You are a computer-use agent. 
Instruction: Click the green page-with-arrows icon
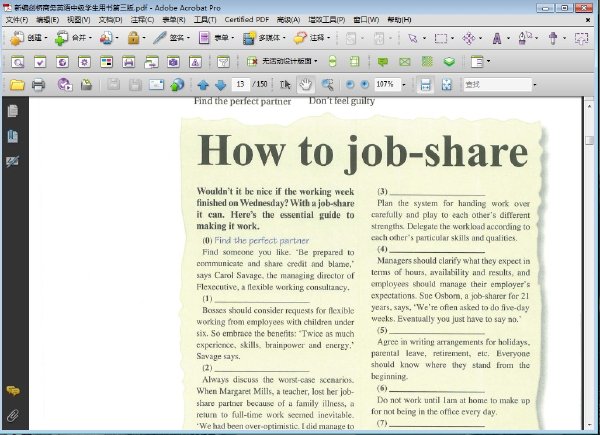[333, 61]
